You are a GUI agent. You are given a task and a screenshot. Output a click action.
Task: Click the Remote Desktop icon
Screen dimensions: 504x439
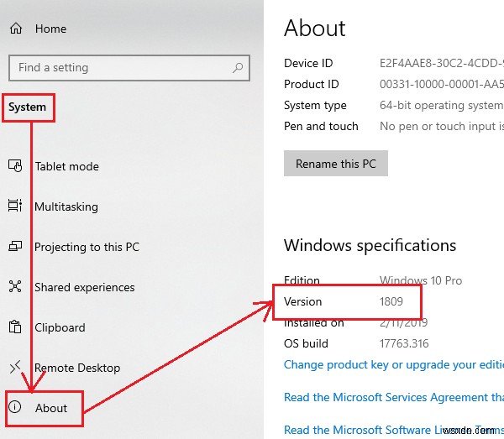pos(15,368)
